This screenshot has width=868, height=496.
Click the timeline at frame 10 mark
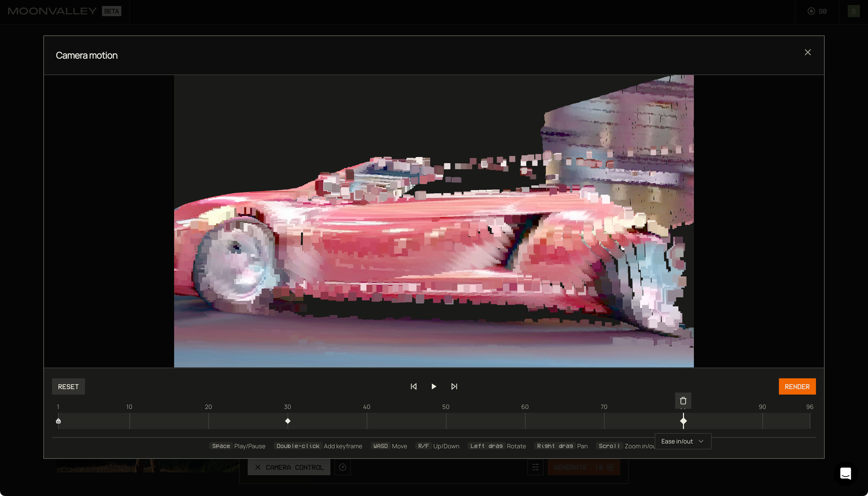coord(129,421)
